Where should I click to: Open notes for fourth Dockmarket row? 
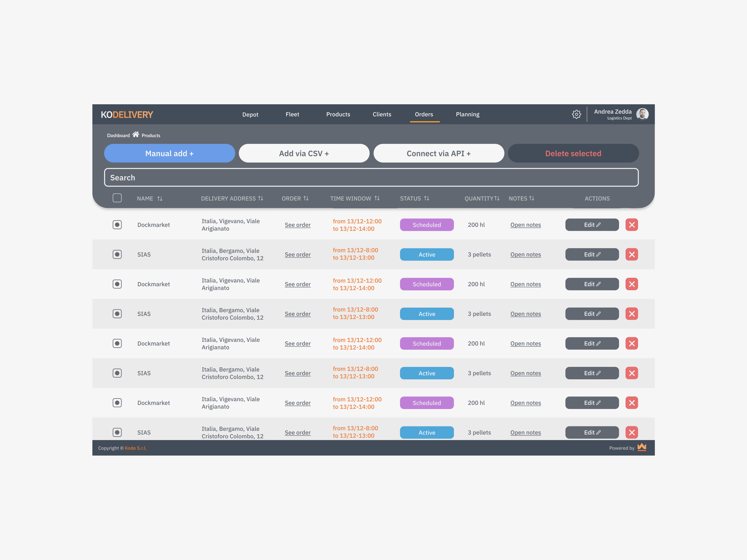pos(525,403)
